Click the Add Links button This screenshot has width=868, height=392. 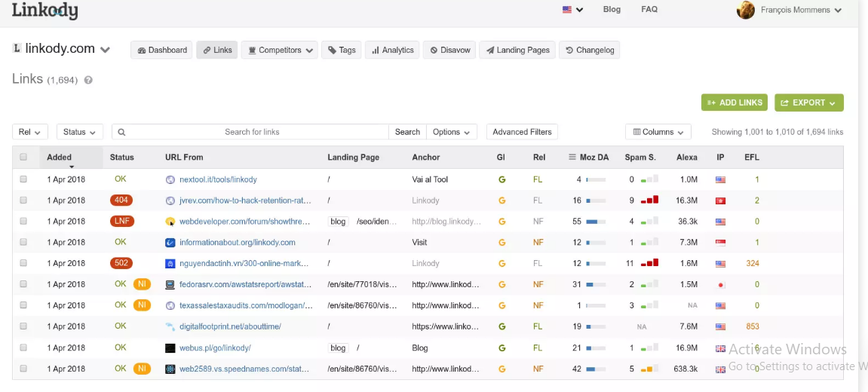[x=735, y=103]
